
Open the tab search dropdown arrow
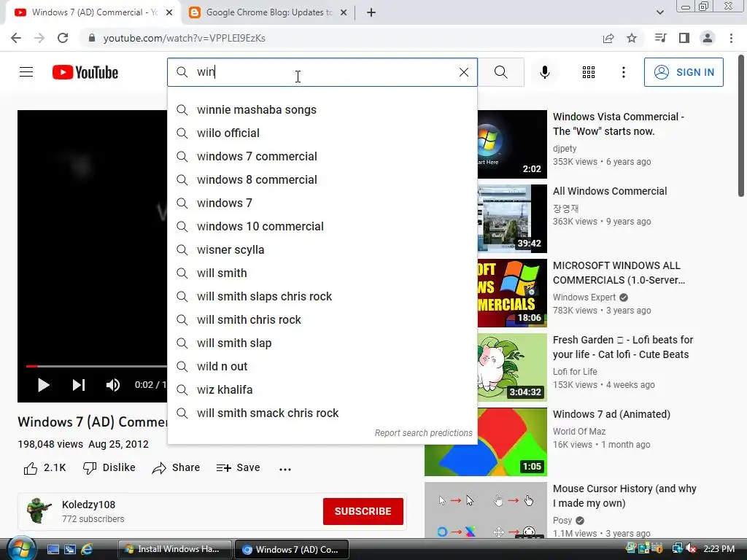[x=659, y=12]
